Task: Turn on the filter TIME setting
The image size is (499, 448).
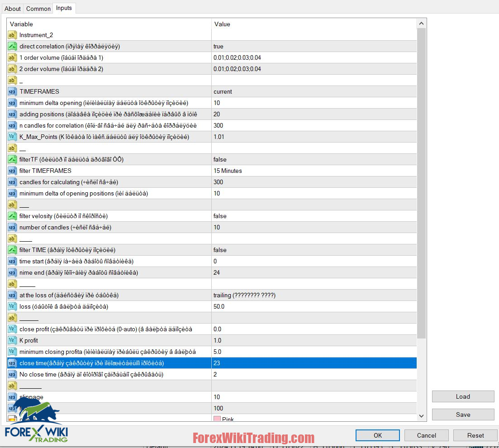Action: coord(271,250)
